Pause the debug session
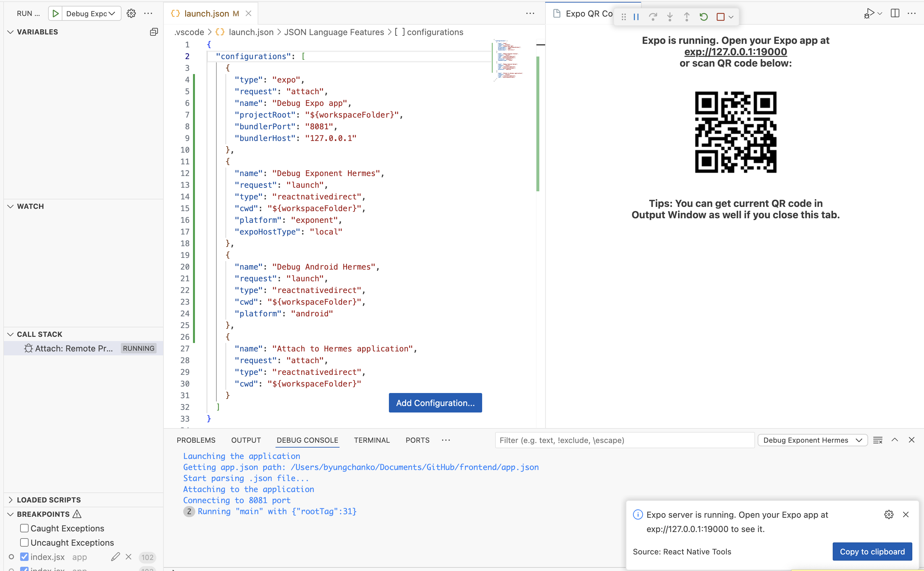924x571 pixels. pyautogui.click(x=636, y=17)
